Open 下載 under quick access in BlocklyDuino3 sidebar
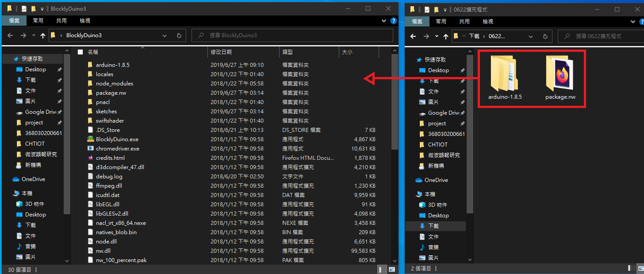 point(31,80)
